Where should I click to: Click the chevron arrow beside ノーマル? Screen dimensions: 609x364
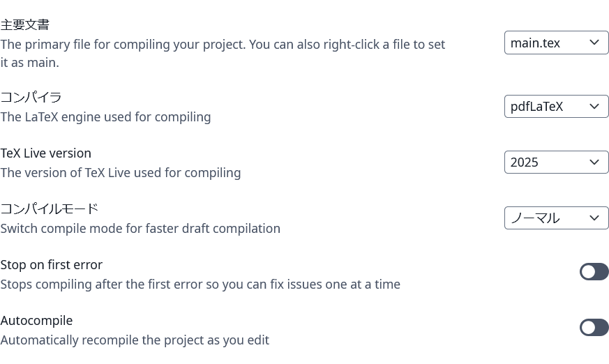pos(594,218)
